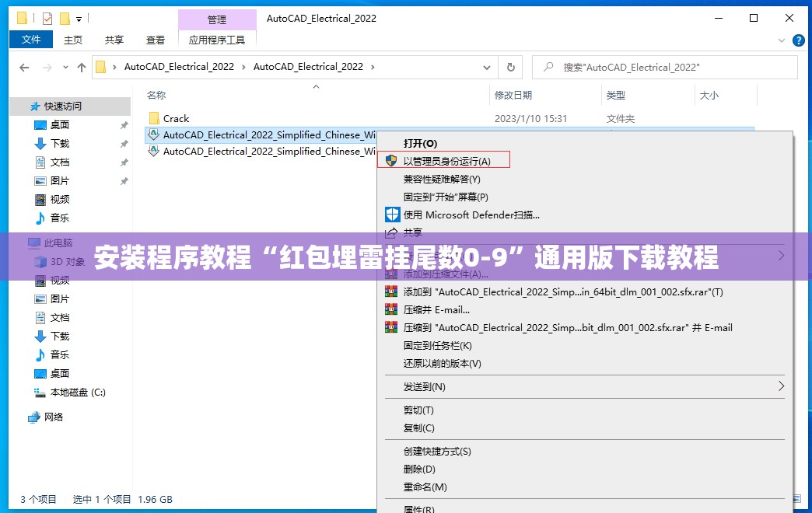Click admin shield icon in context menu

click(391, 161)
